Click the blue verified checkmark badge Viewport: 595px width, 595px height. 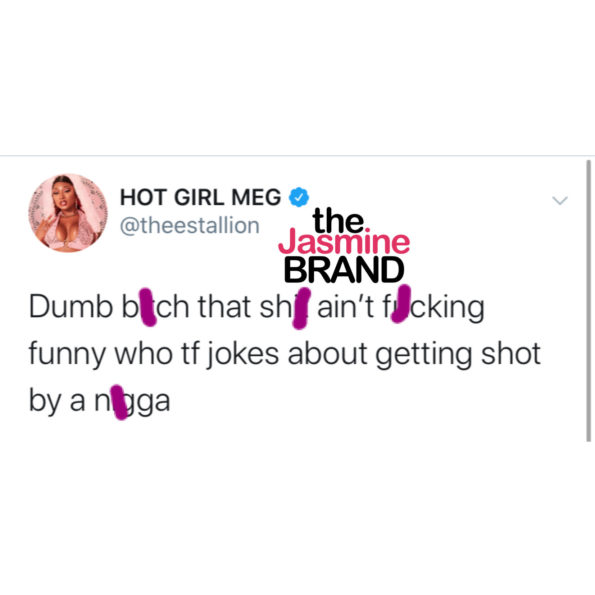[x=299, y=197]
